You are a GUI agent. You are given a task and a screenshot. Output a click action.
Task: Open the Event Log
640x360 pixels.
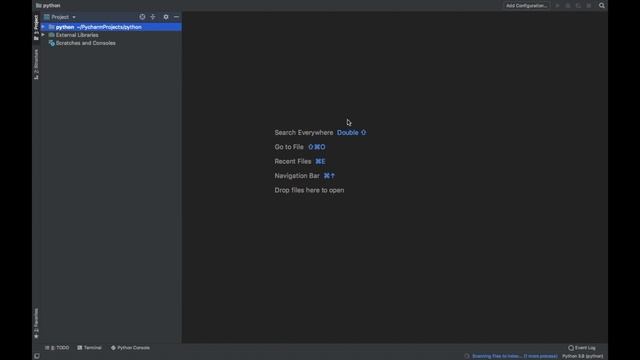582,348
